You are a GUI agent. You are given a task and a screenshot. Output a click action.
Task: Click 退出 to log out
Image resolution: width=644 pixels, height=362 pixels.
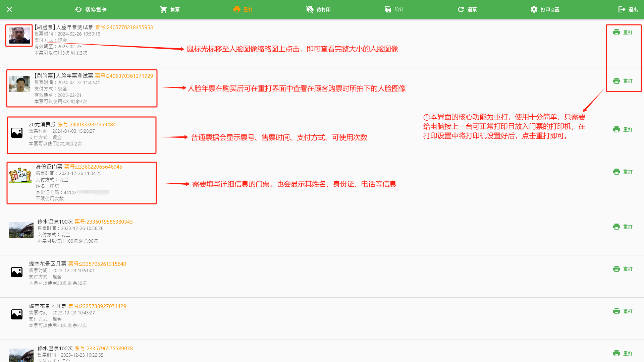tap(628, 9)
